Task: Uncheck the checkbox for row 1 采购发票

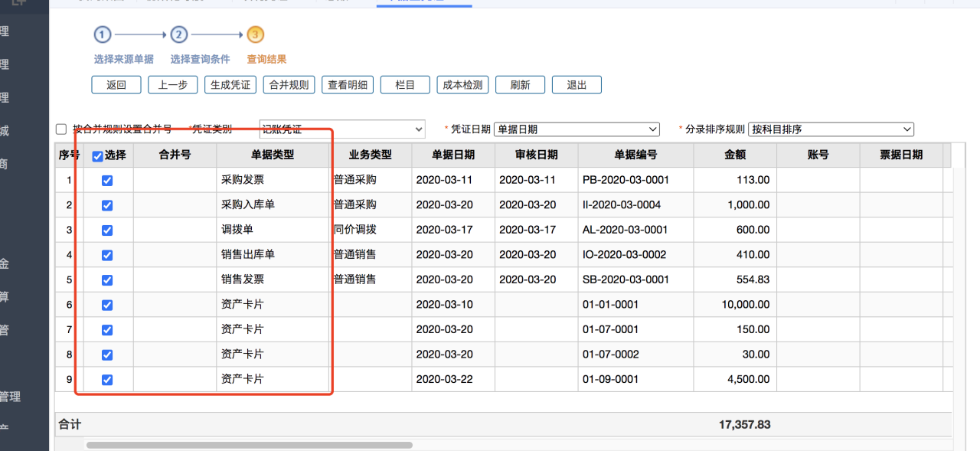Action: coord(107,181)
